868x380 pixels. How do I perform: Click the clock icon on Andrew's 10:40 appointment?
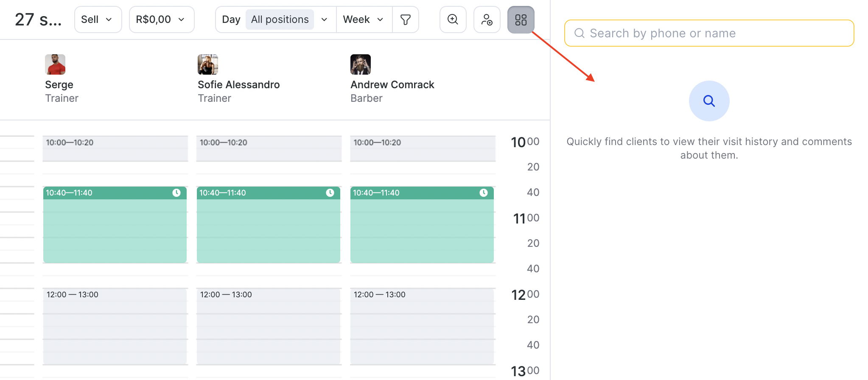[x=484, y=193]
